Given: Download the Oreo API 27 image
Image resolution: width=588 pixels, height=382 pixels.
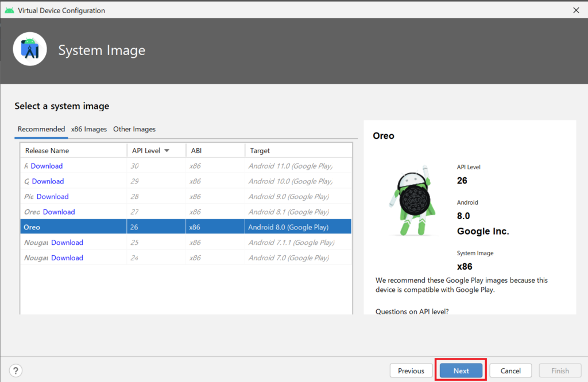Looking at the screenshot, I should 59,212.
